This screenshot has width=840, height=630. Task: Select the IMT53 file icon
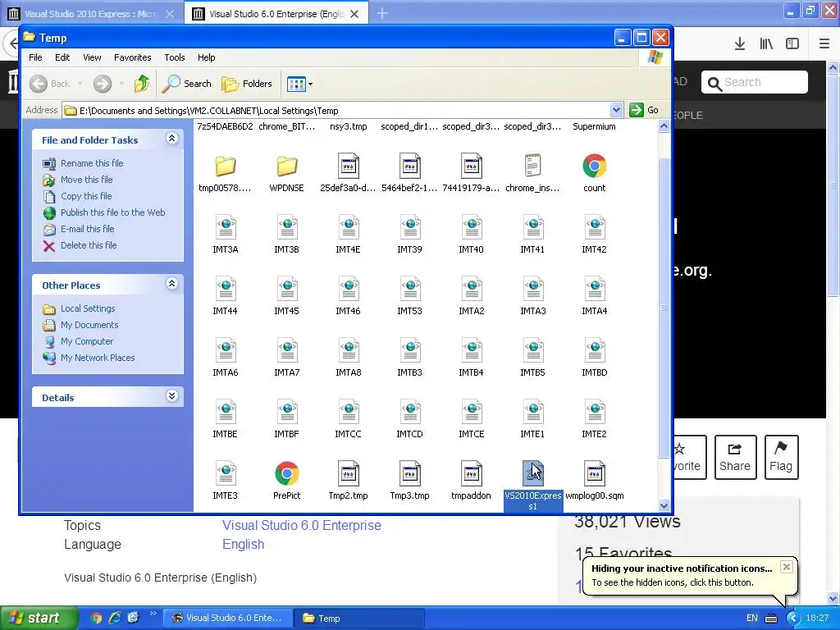410,289
